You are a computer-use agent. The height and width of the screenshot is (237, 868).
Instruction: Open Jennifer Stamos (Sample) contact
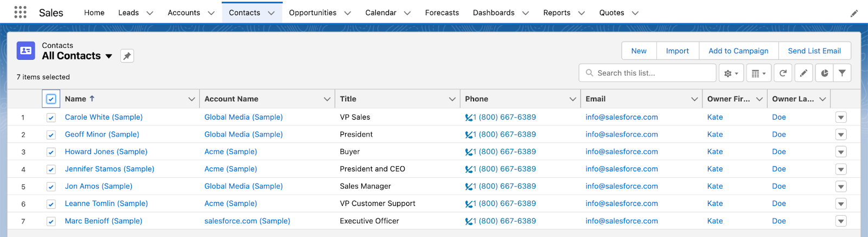tap(110, 169)
